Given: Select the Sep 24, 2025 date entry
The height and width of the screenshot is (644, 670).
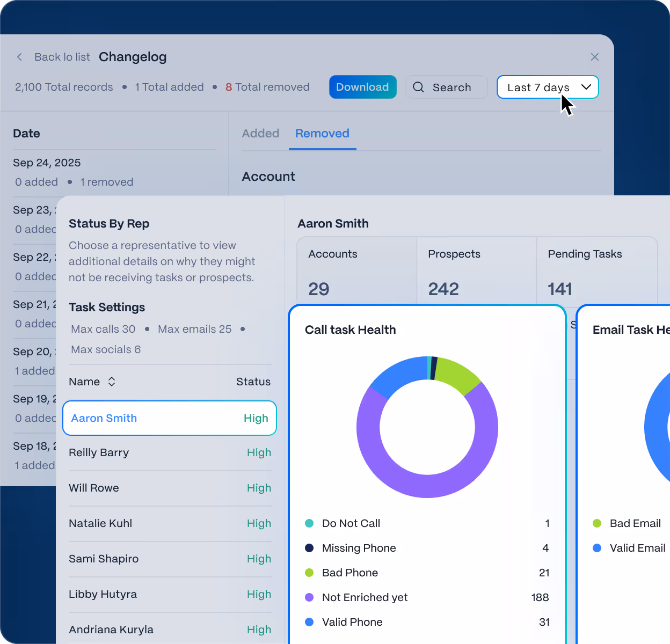Looking at the screenshot, I should pos(47,163).
